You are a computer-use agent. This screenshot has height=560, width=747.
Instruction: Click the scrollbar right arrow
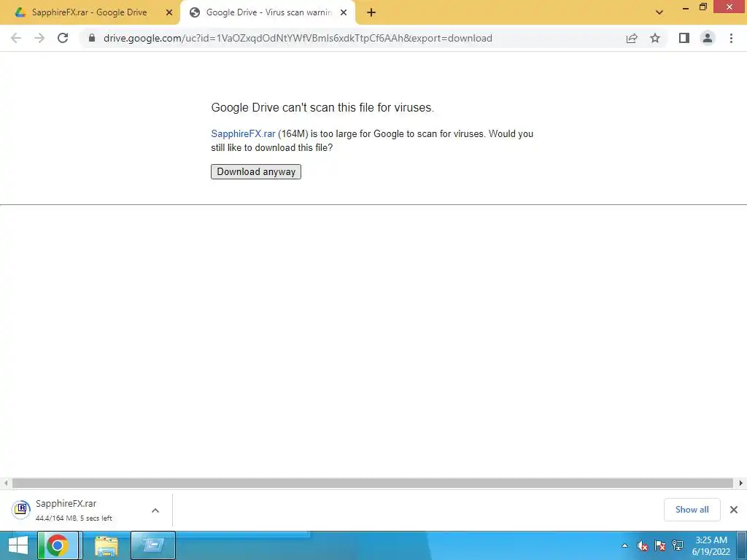click(x=741, y=483)
